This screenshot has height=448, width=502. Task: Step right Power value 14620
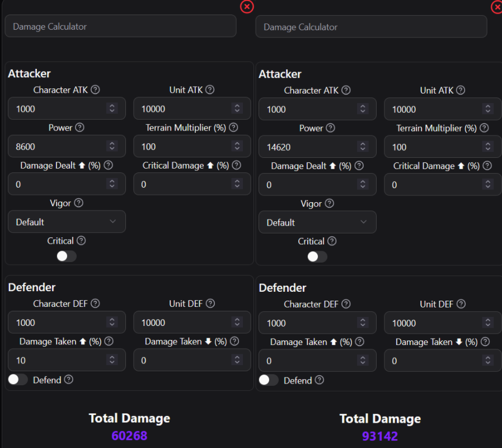(363, 147)
